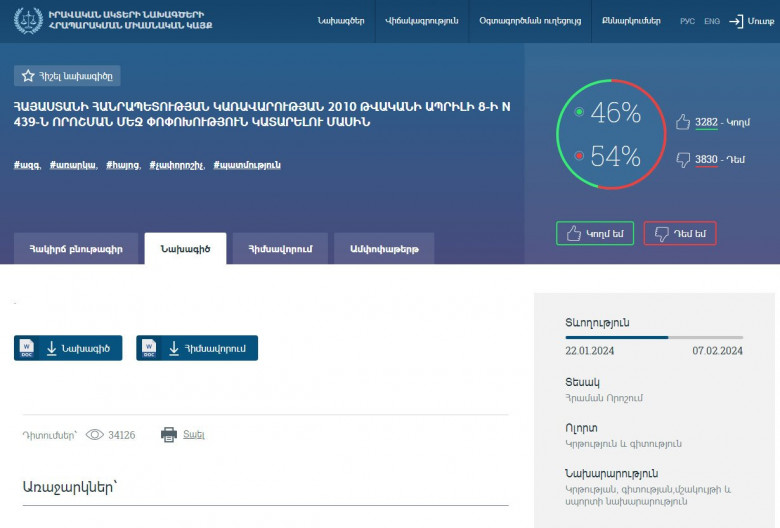
Task: Click the star icon to remember draft
Action: point(28,75)
